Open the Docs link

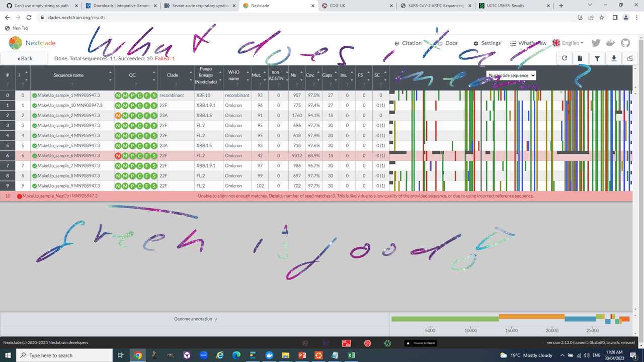point(447,43)
